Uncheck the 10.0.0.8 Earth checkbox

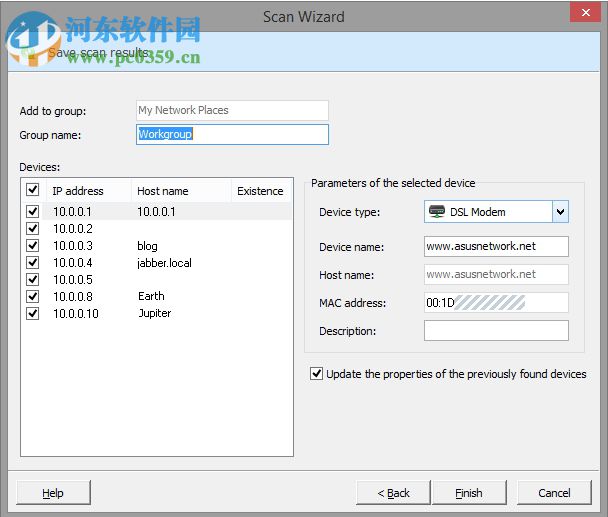[x=33, y=296]
